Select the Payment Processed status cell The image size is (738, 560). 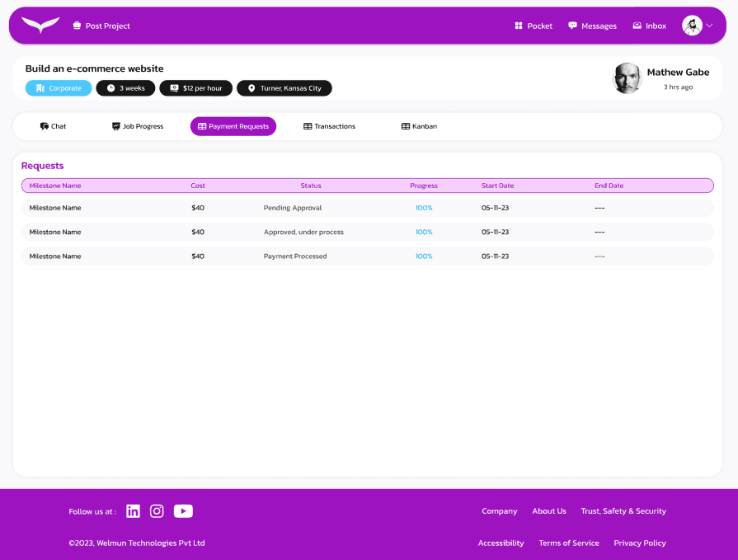pyautogui.click(x=295, y=256)
